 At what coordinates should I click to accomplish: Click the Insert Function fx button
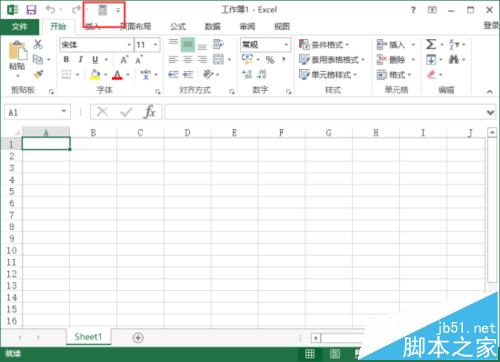click(x=149, y=112)
